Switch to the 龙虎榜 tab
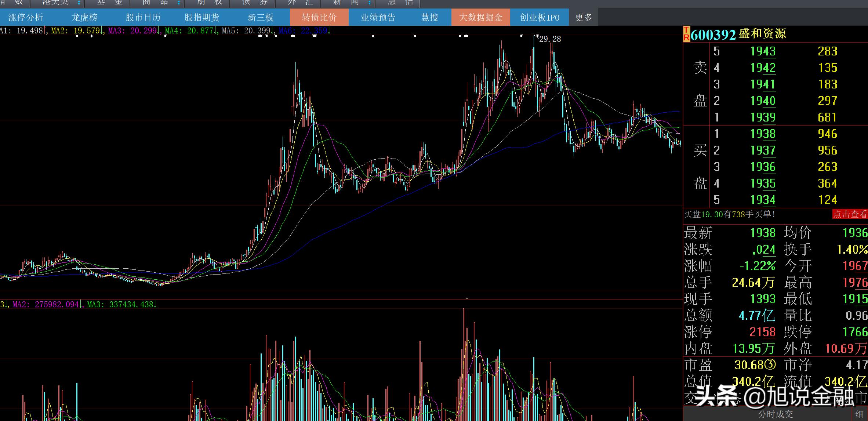Screen dimensions: 868x421 point(84,17)
